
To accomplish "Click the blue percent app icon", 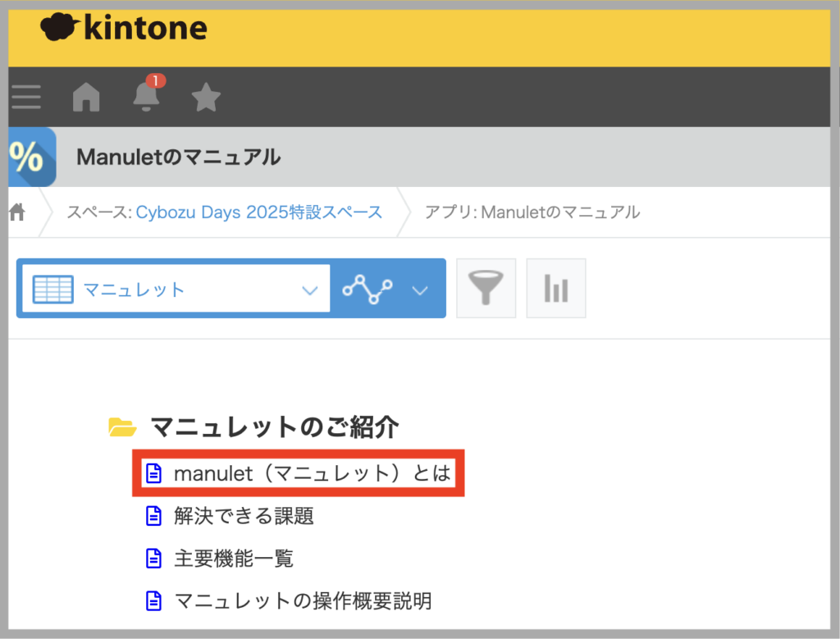I will click(31, 156).
